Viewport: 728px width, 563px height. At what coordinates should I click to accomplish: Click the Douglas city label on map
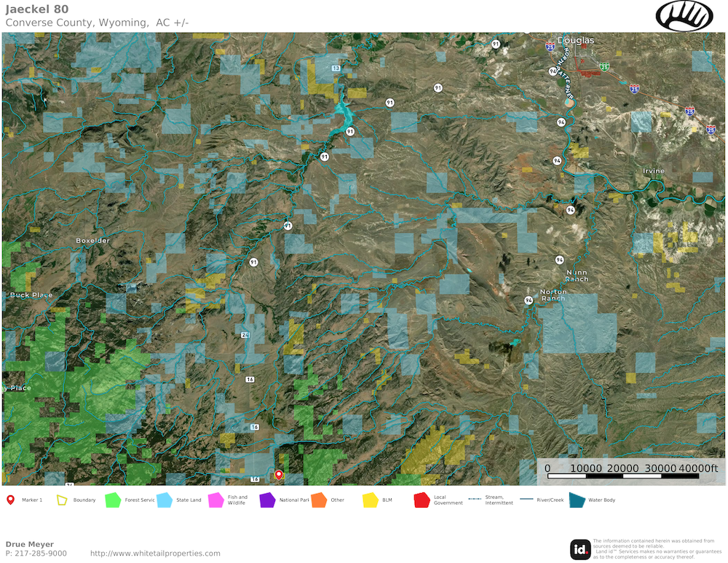(575, 40)
